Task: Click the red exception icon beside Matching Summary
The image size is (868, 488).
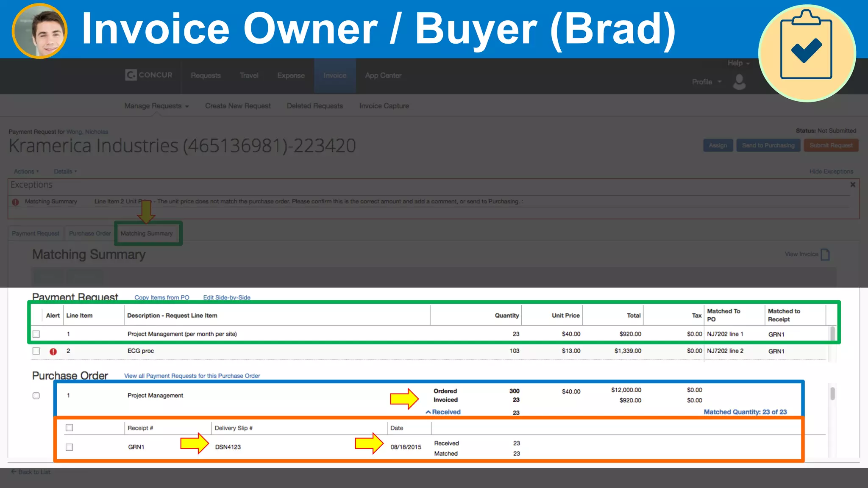Action: click(16, 202)
